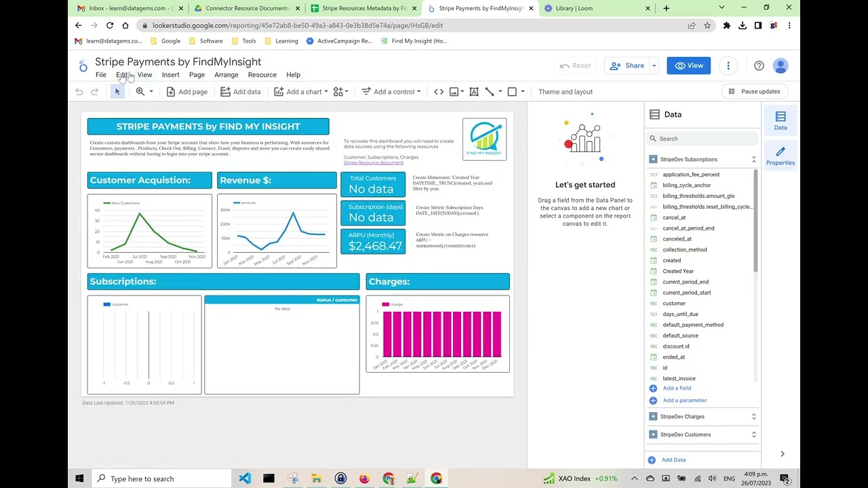Open the share options dropdown arrow
This screenshot has width=868, height=488.
pyautogui.click(x=654, y=66)
